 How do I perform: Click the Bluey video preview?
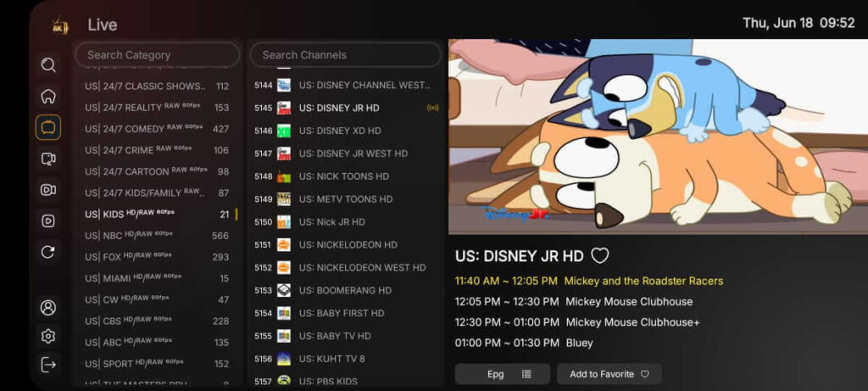tap(658, 137)
